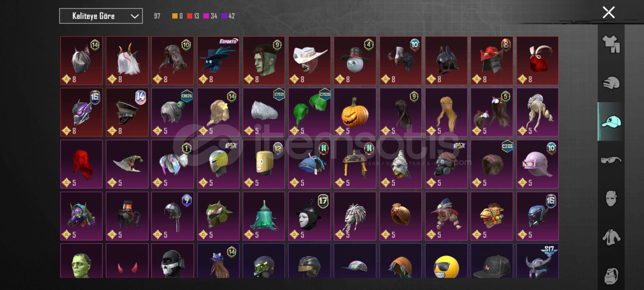Open the sunglasses category icon
The height and width of the screenshot is (290, 644).
611,160
